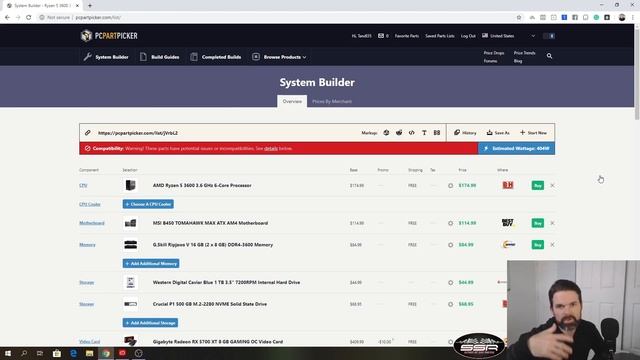Remove the G.Skill Ripjaws V memory
Image resolution: width=640 pixels, height=360 pixels.
click(552, 245)
